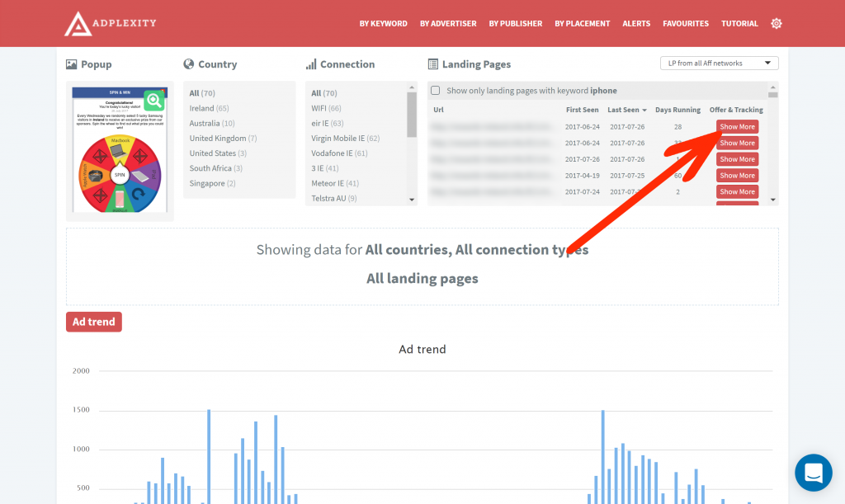The height and width of the screenshot is (504, 845).
Task: Click Connection list scrollbar down arrow
Action: (x=412, y=200)
